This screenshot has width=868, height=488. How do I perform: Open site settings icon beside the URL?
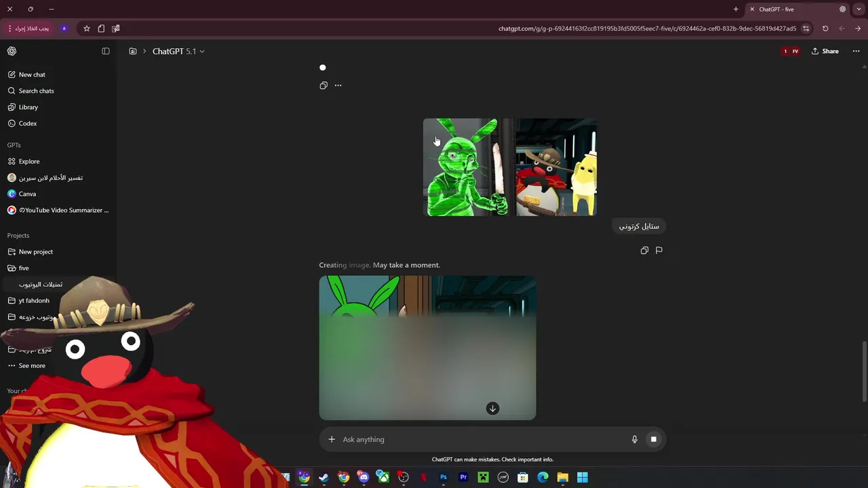806,28
